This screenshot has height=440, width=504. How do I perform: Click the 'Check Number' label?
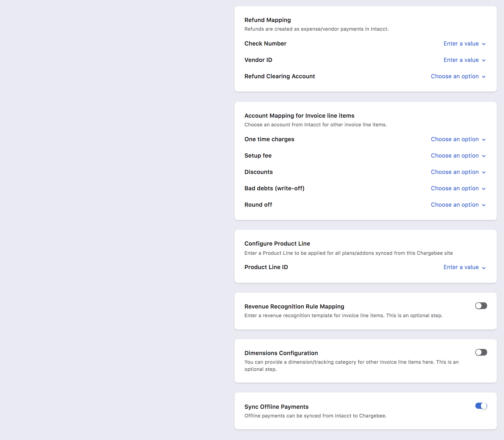(x=265, y=43)
